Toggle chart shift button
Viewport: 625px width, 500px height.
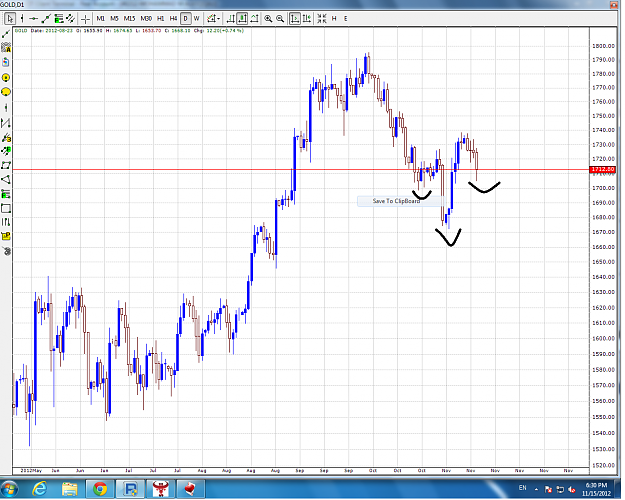(307, 19)
